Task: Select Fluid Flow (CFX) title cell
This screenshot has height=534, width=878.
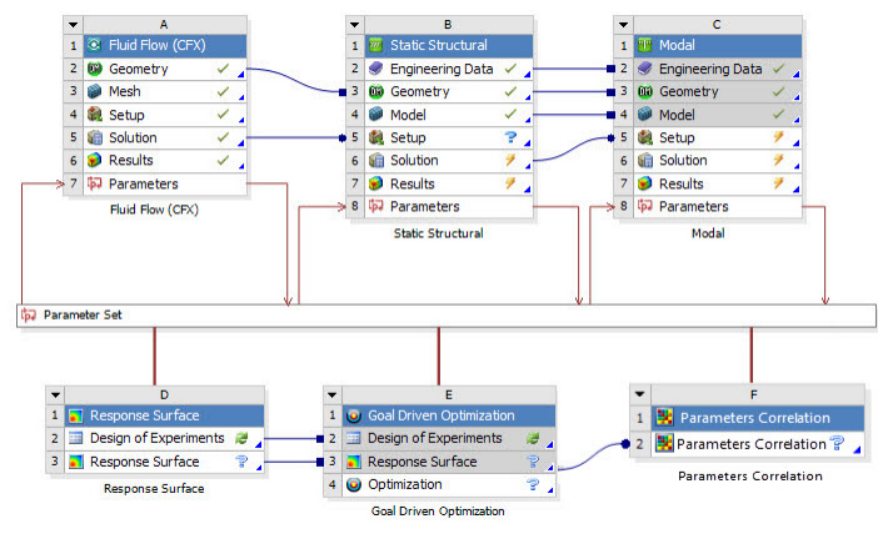Action: click(x=165, y=45)
